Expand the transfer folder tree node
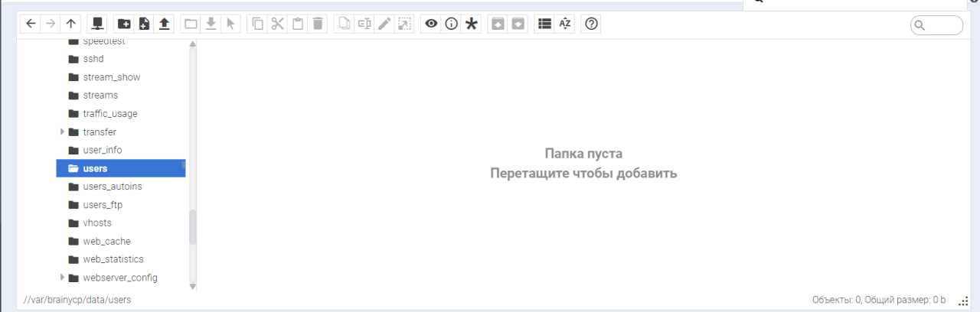This screenshot has width=980, height=312. 63,132
